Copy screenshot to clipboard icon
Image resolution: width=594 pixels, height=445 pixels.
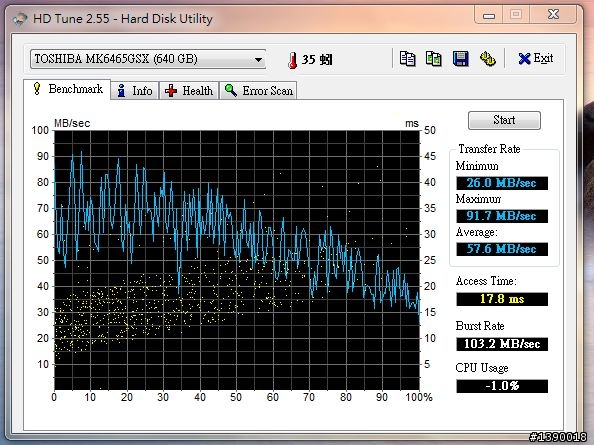tap(434, 59)
